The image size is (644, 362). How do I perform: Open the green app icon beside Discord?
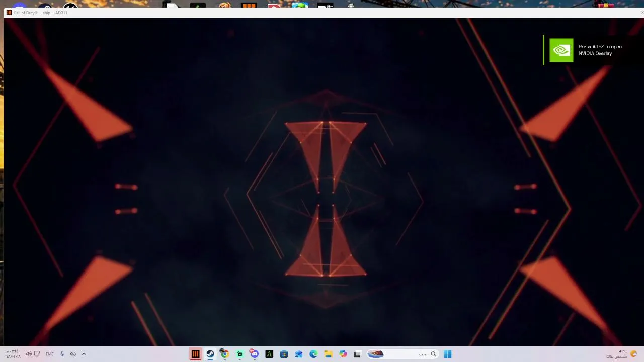pyautogui.click(x=239, y=354)
